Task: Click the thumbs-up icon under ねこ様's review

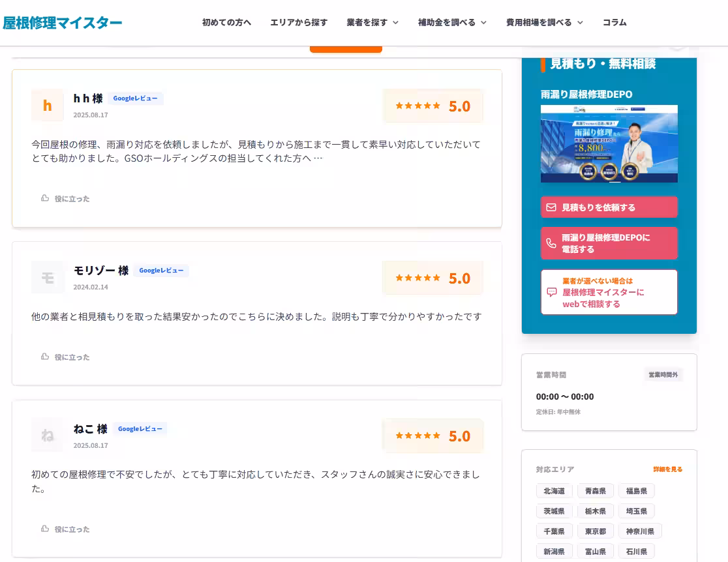Action: point(44,529)
